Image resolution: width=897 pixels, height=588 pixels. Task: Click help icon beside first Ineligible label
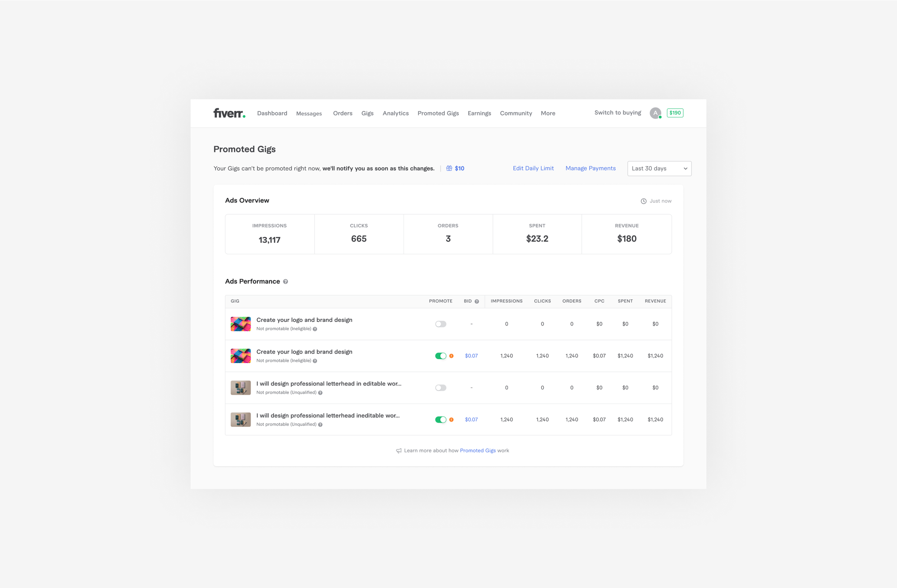click(315, 329)
